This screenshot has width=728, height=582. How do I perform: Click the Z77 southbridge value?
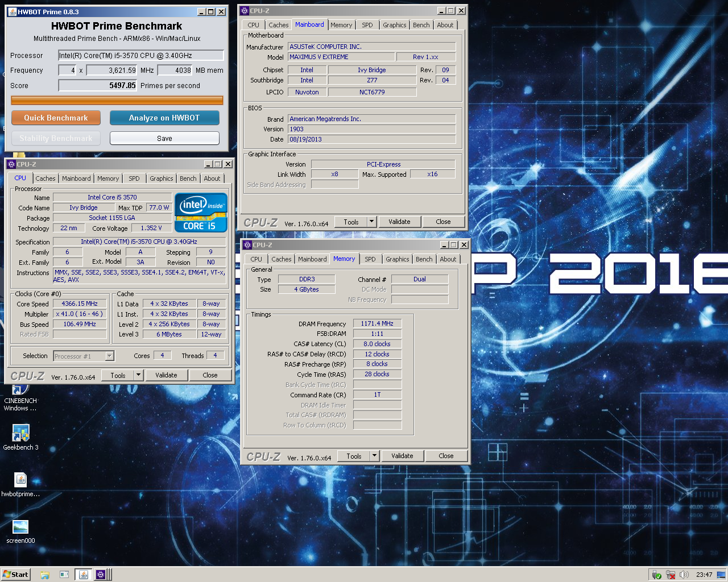[372, 80]
